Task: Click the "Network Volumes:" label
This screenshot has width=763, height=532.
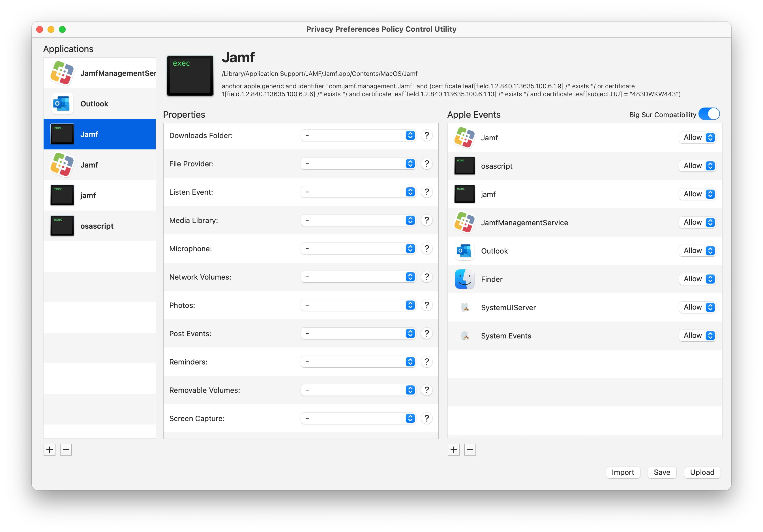Action: click(x=200, y=277)
